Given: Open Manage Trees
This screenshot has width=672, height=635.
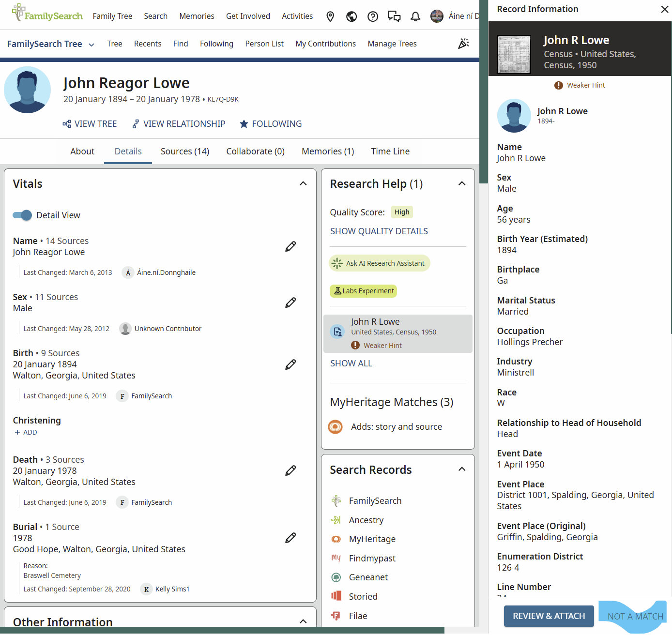Looking at the screenshot, I should point(392,44).
